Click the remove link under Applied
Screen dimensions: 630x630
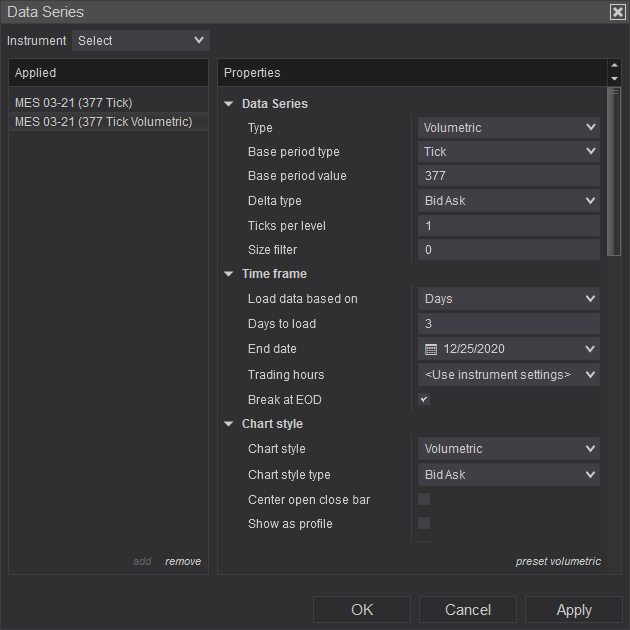click(183, 561)
